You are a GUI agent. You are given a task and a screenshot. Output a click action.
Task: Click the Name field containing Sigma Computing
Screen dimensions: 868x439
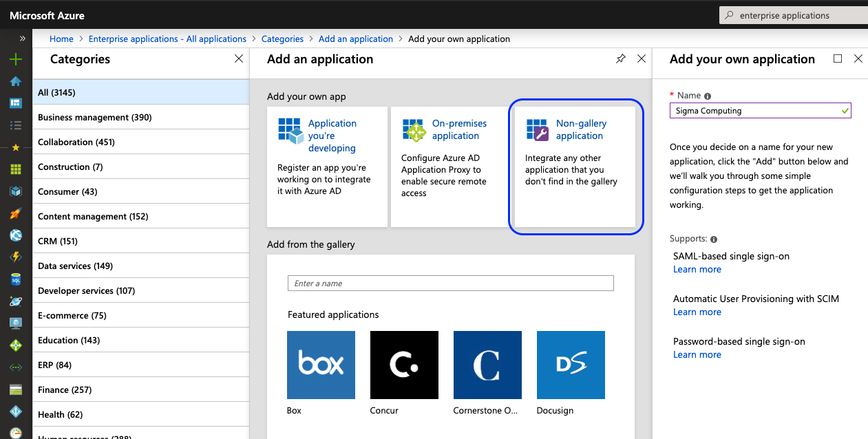[761, 111]
